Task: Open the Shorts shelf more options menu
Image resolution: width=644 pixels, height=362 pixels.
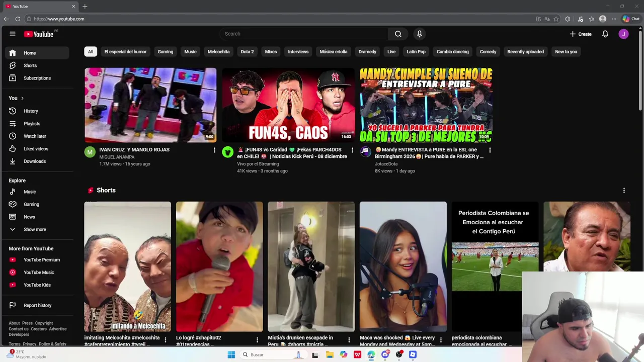Action: pos(624,191)
